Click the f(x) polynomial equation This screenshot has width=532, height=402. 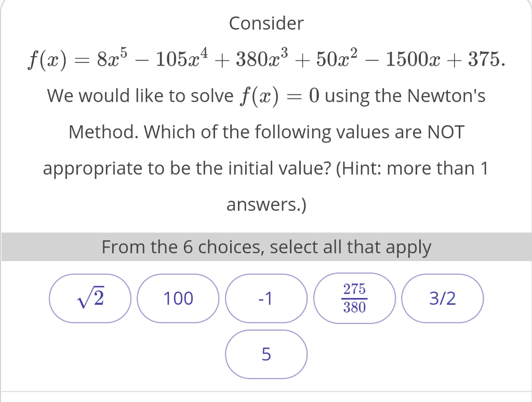266,59
